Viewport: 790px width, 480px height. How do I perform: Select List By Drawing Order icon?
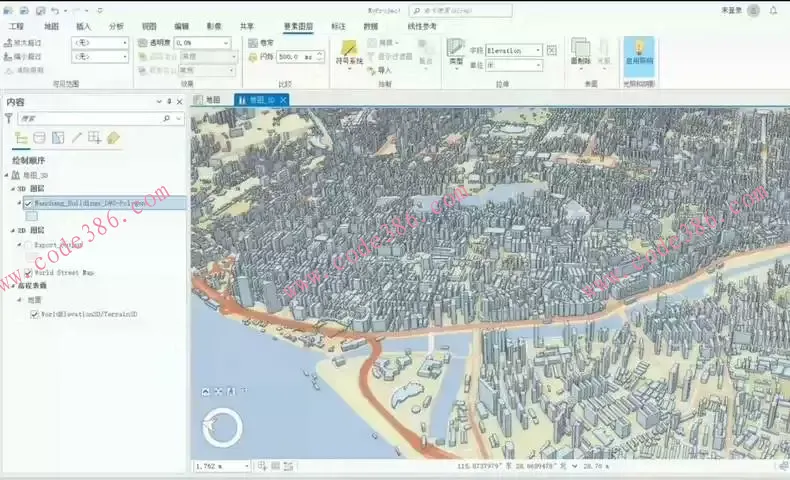pyautogui.click(x=21, y=138)
